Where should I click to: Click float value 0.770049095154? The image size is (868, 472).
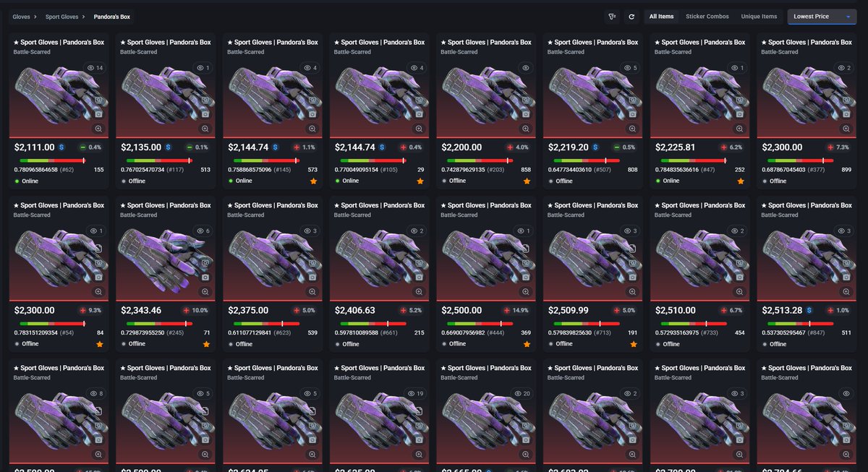pyautogui.click(x=355, y=170)
